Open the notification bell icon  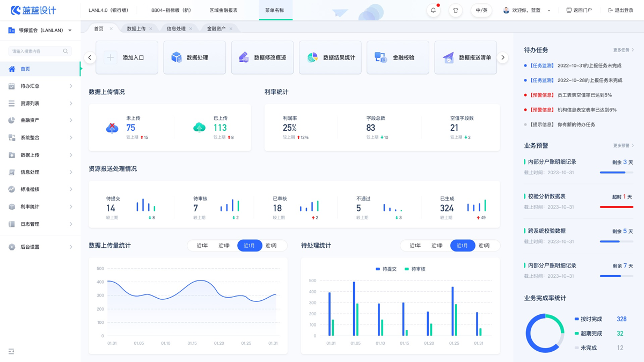pyautogui.click(x=433, y=10)
